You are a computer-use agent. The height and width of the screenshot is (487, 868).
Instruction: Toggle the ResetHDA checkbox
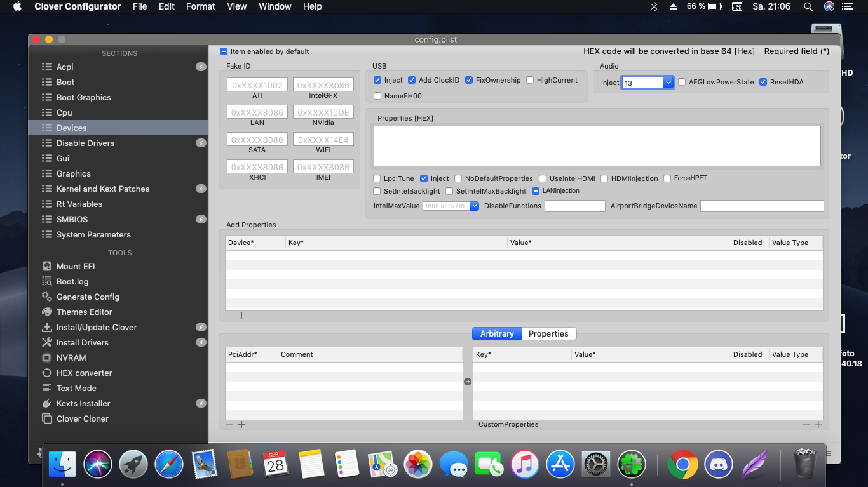click(763, 82)
